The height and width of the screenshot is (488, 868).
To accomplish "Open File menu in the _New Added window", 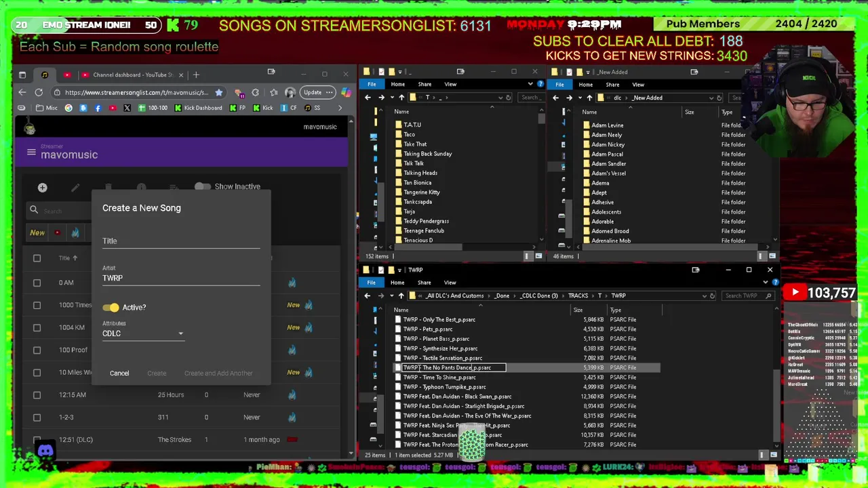I will (x=559, y=85).
